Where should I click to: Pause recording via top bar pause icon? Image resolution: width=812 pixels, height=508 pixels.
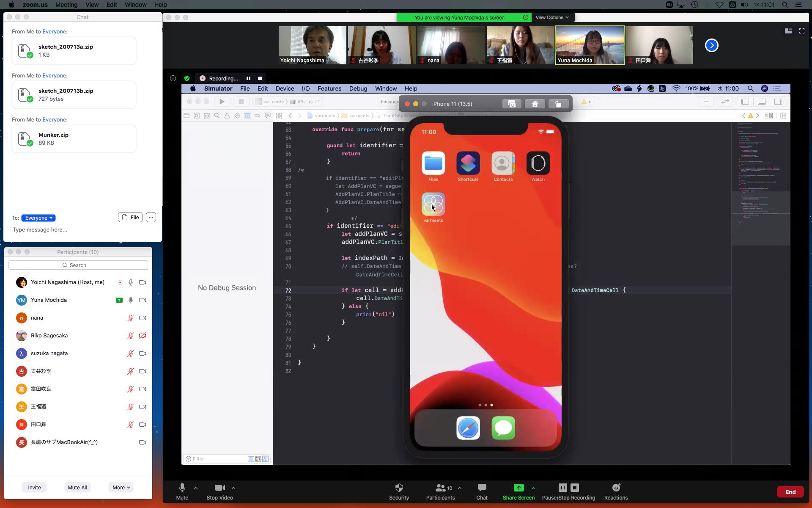(x=248, y=78)
